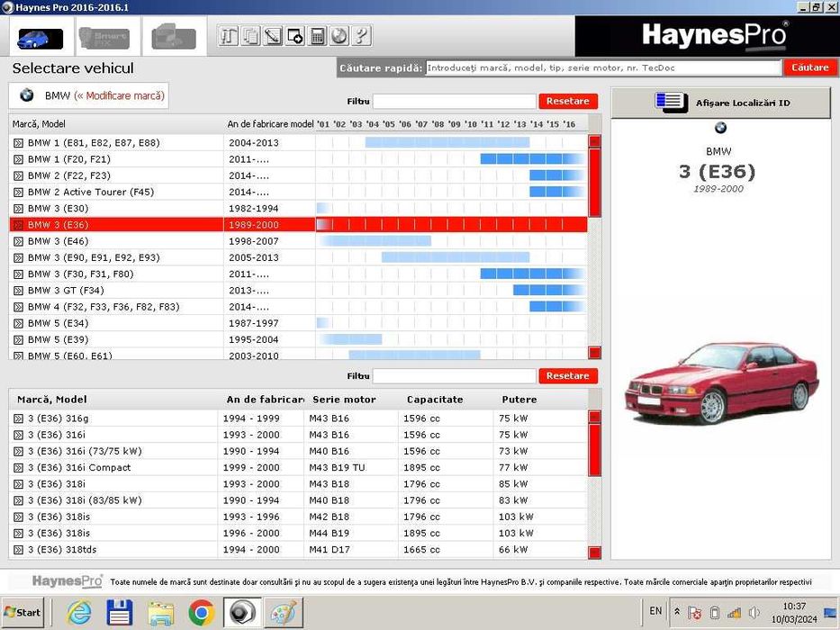
Task: Click the quick search input field
Action: click(603, 68)
